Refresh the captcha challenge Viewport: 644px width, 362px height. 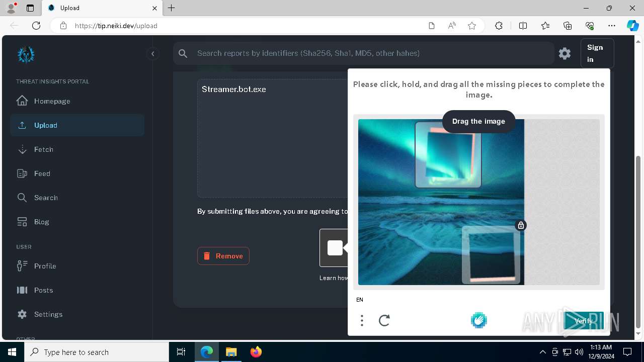384,320
